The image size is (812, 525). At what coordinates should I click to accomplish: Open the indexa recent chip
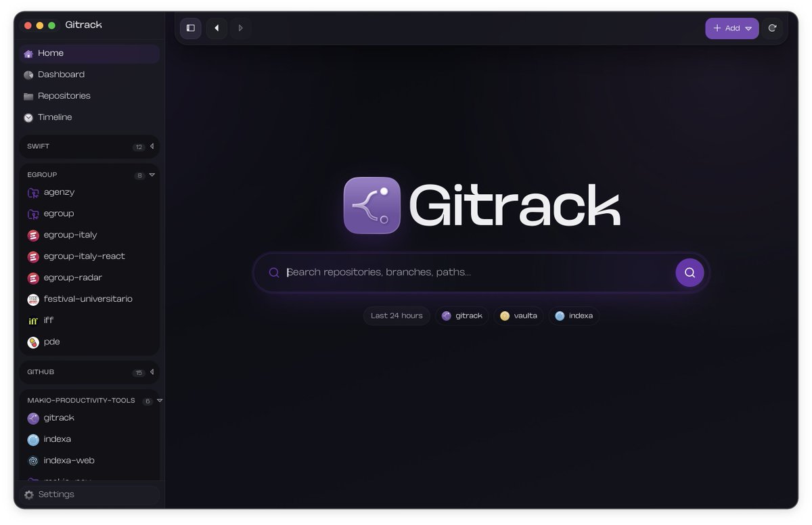(x=574, y=316)
